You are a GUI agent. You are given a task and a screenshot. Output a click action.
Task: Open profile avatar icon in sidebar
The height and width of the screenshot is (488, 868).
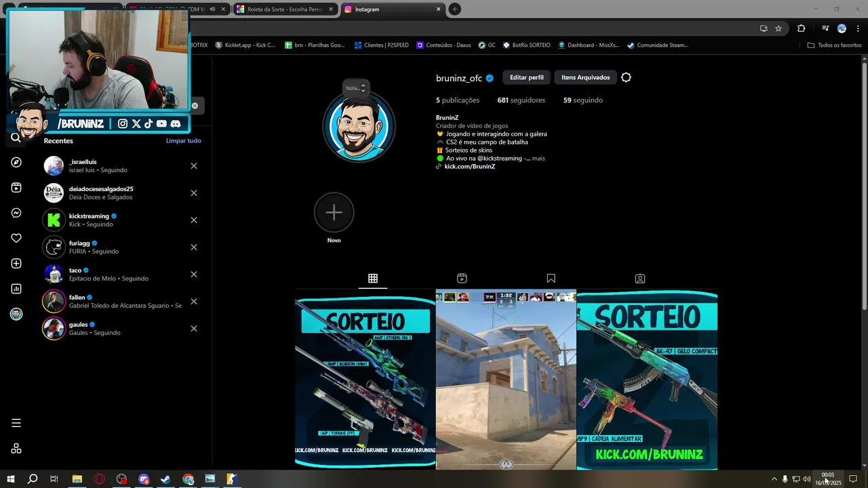click(16, 314)
